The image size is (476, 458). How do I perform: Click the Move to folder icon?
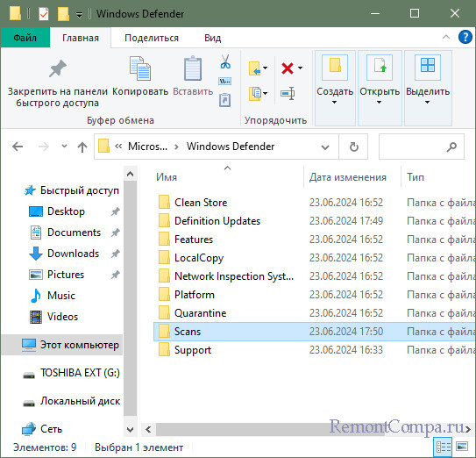(254, 68)
